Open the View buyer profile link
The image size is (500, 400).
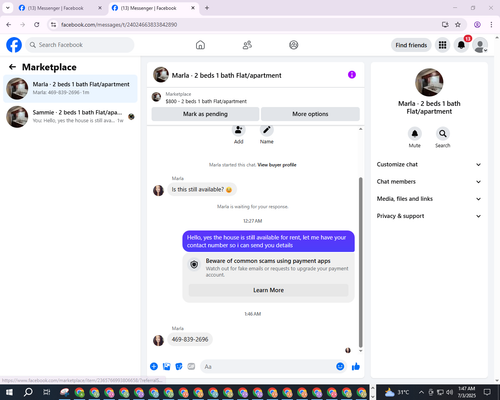tap(277, 165)
